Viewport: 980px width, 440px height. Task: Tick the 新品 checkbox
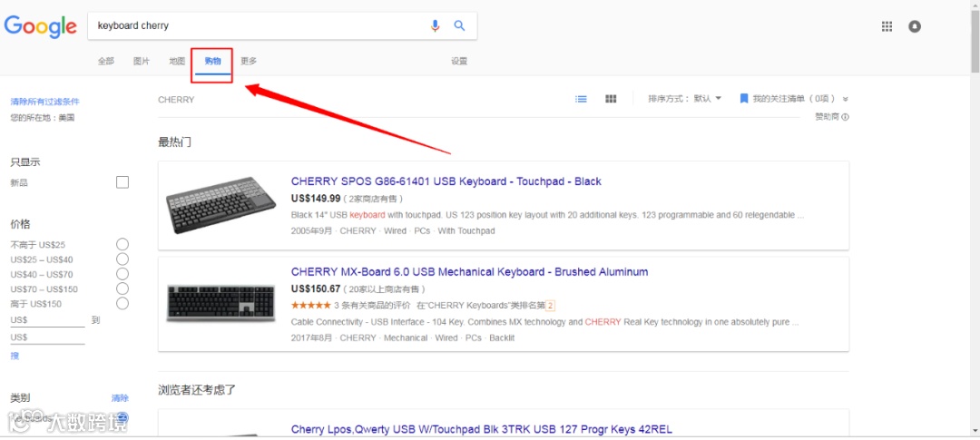coord(122,182)
